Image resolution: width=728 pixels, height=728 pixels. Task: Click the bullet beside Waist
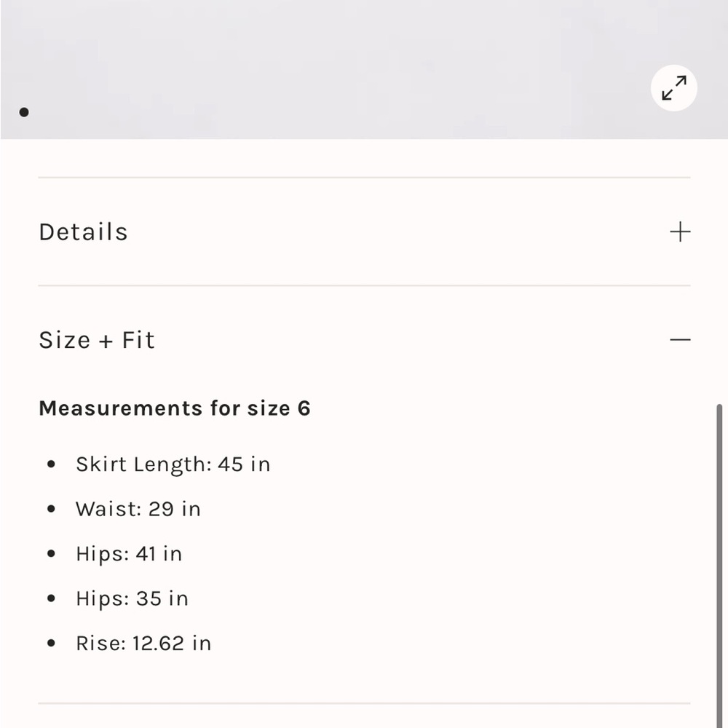pyautogui.click(x=51, y=509)
